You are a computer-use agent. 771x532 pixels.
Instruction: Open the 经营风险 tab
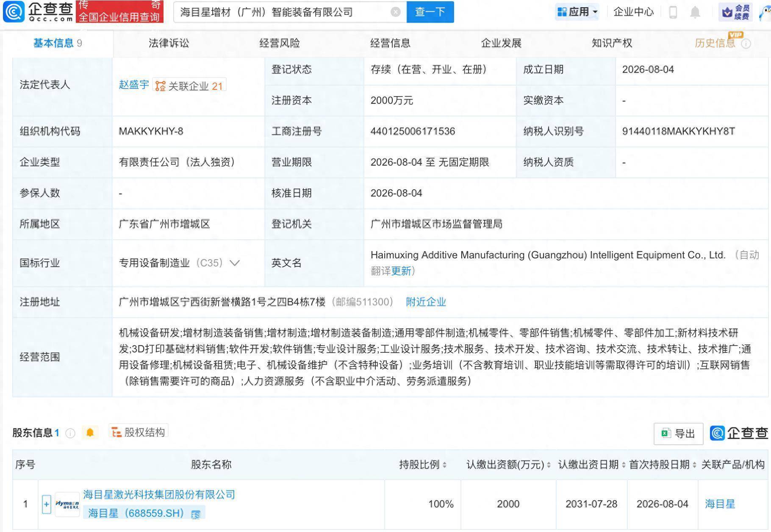tap(280, 43)
